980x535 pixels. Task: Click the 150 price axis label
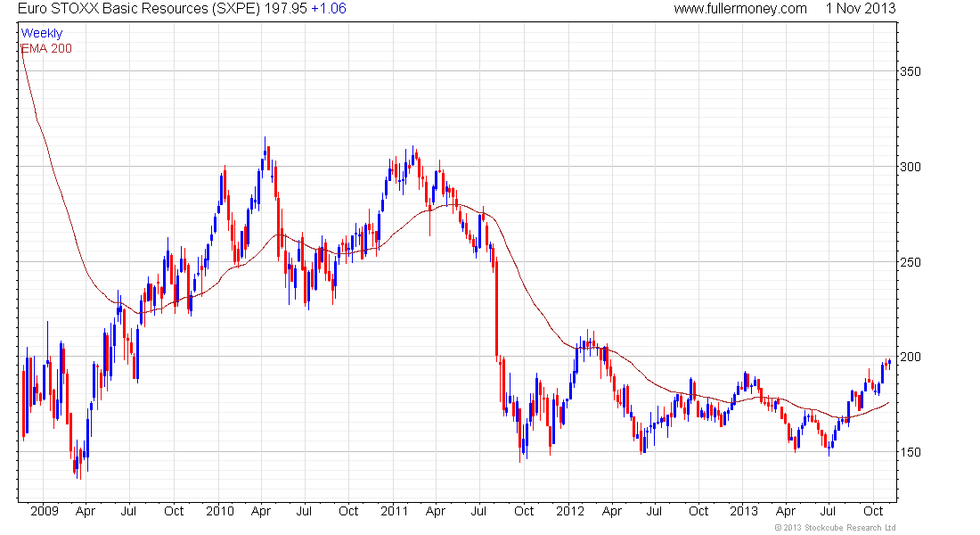(x=911, y=452)
